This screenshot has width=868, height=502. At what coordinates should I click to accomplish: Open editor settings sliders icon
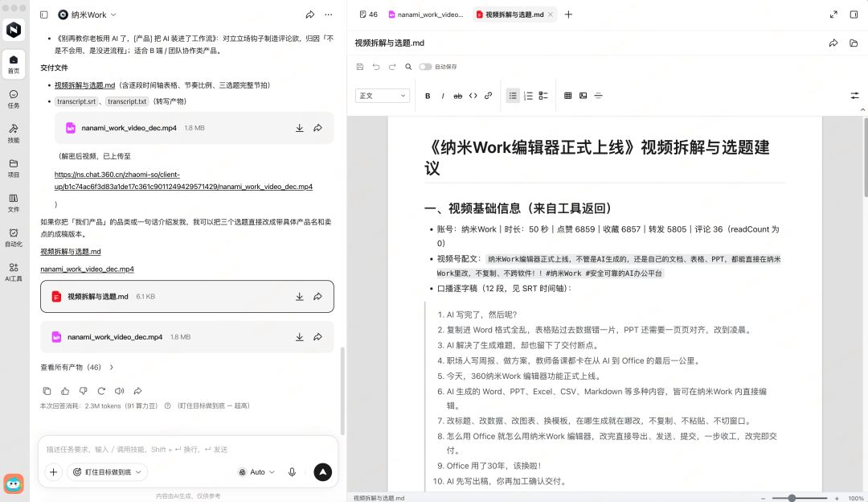click(854, 96)
